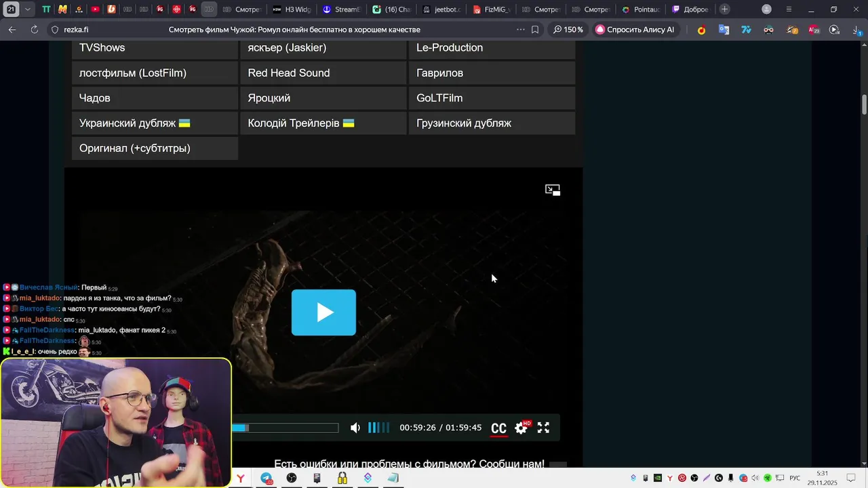The height and width of the screenshot is (488, 868).
Task: Open Yandex Browser from taskbar
Action: pyautogui.click(x=240, y=479)
